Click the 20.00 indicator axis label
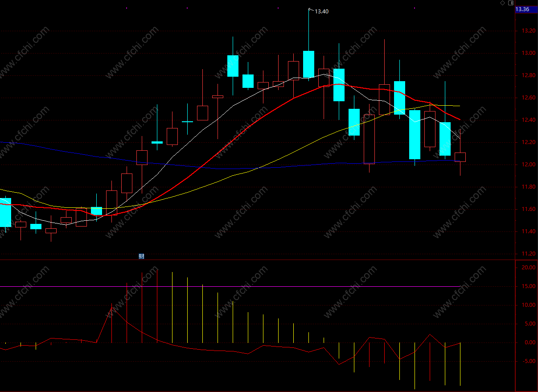 click(529, 268)
